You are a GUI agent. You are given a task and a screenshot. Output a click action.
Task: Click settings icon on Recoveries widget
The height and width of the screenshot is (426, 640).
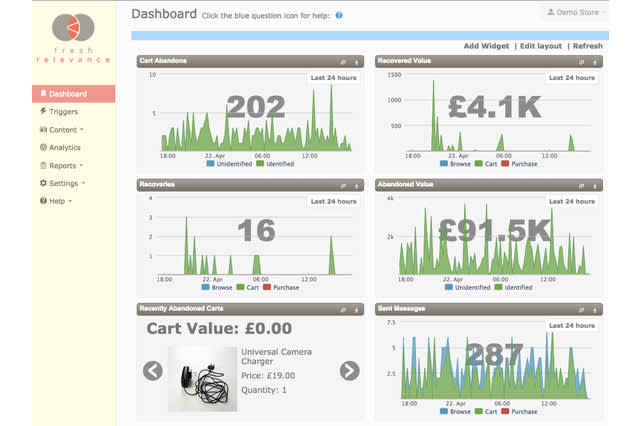(342, 185)
